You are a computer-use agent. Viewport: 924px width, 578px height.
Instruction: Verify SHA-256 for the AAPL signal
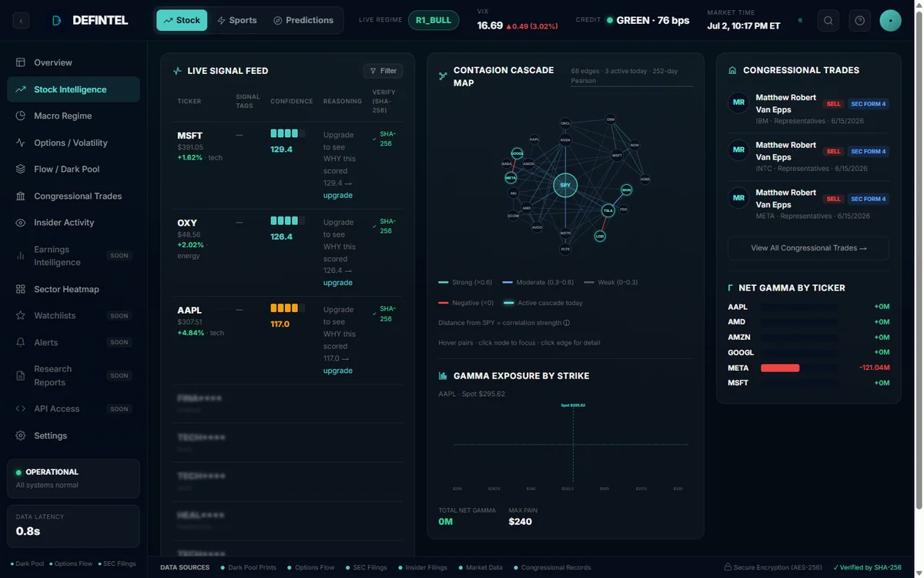point(385,314)
